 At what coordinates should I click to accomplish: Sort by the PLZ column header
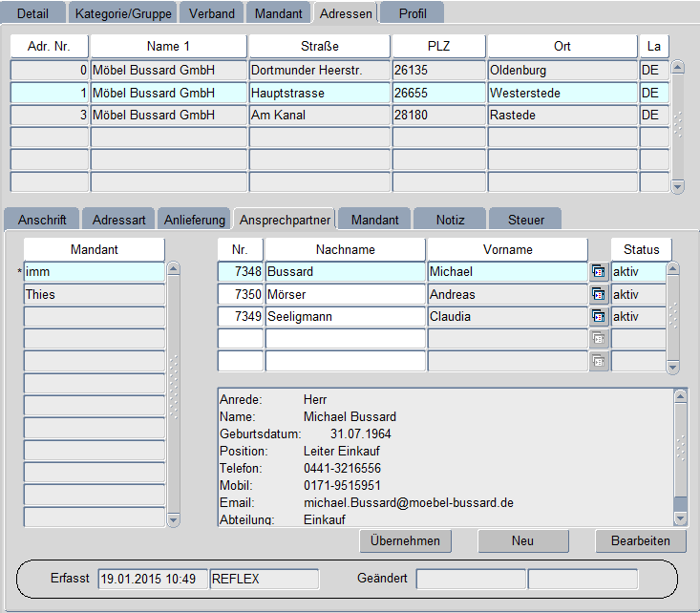click(x=438, y=47)
